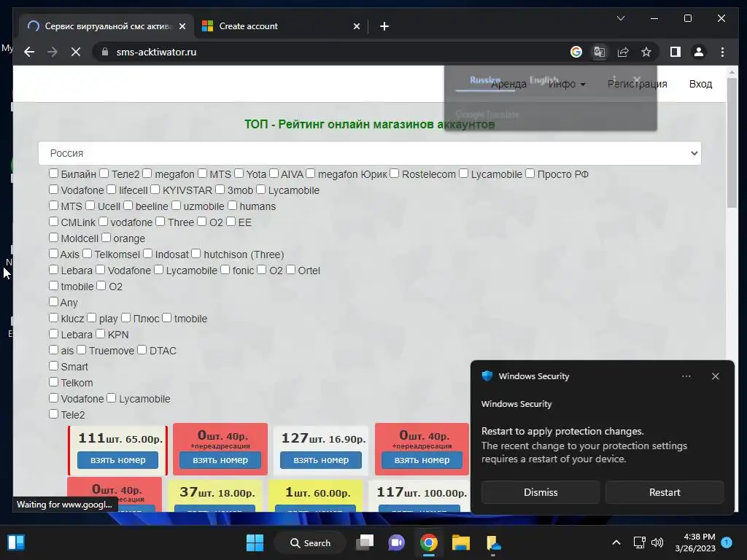Click взять номер for 127шт. 16.90р.

point(321,460)
